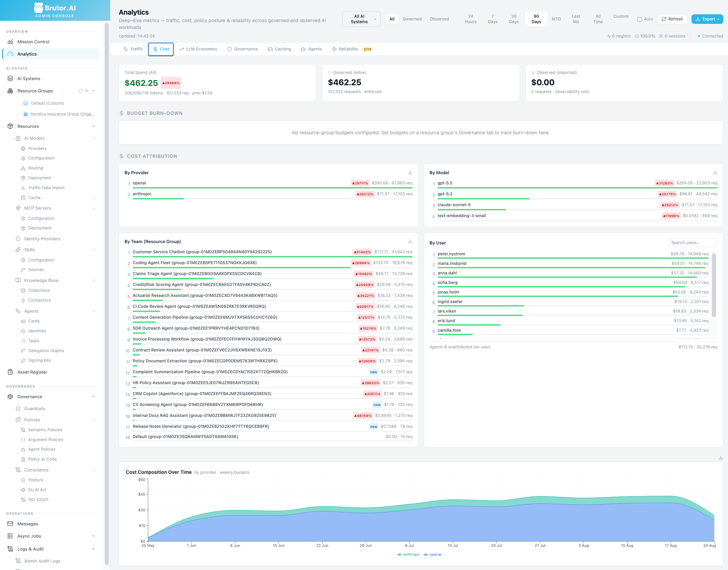Switch time range to 24 Hours
Screen dimensions: 728x570
[470, 19]
